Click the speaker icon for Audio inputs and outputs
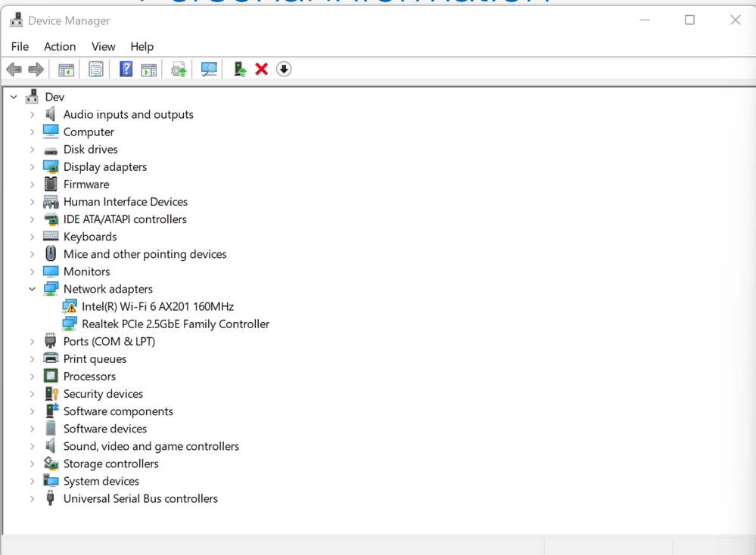This screenshot has width=756, height=555. coord(50,114)
